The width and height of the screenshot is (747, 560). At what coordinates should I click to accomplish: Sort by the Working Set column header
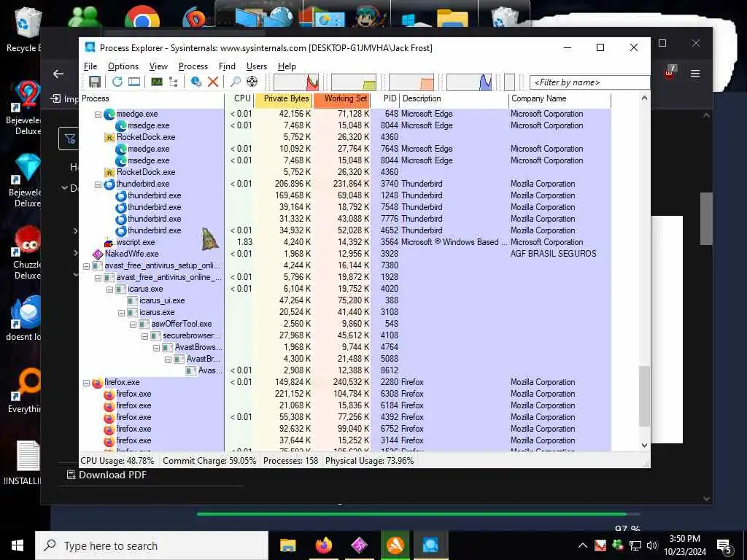(x=341, y=98)
